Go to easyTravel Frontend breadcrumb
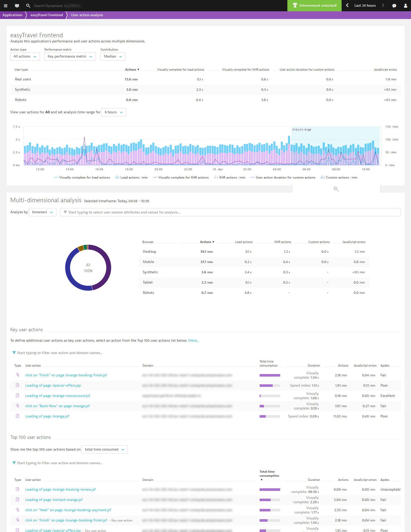Screen dimensions: 411x532 coord(47,15)
